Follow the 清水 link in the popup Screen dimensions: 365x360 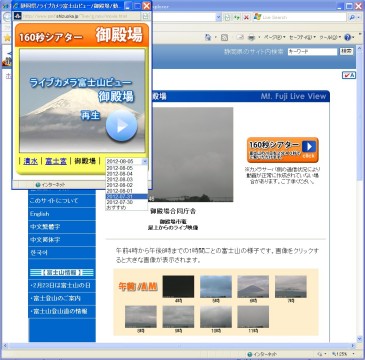click(31, 162)
